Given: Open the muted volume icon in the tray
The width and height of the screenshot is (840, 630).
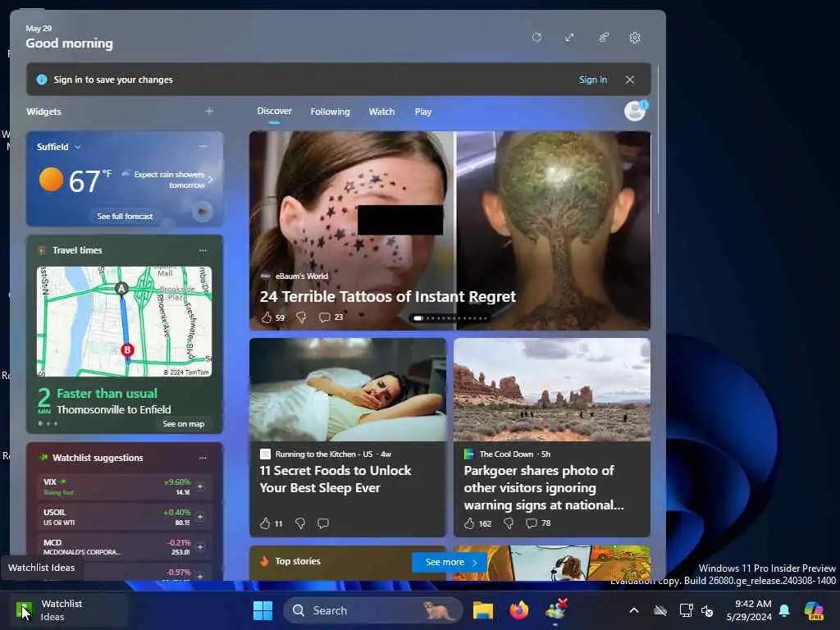Looking at the screenshot, I should click(x=707, y=610).
